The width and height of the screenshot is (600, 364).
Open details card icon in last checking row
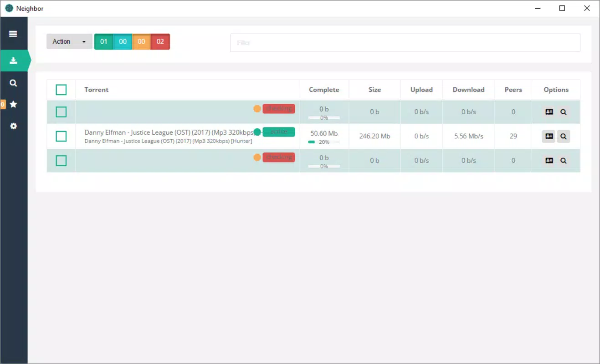pos(549,161)
